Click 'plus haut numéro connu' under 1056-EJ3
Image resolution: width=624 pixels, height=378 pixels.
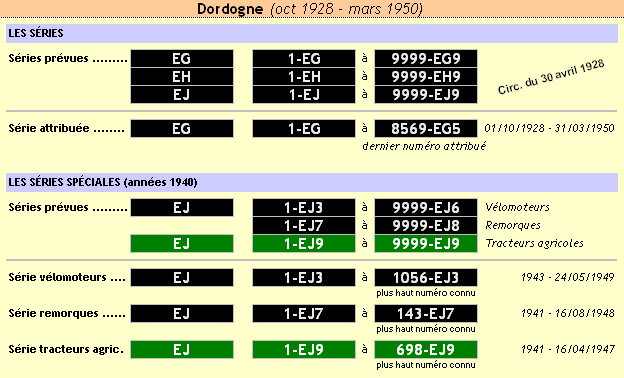coord(426,293)
